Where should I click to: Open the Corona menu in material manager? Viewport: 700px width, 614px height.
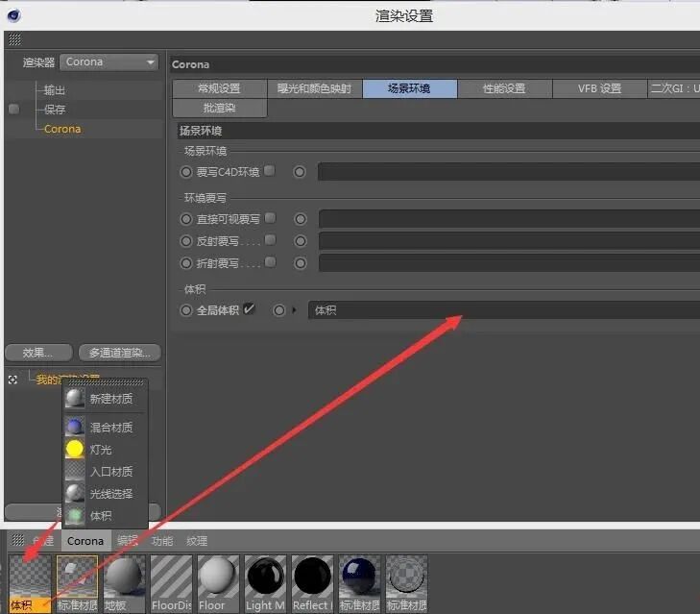point(85,541)
